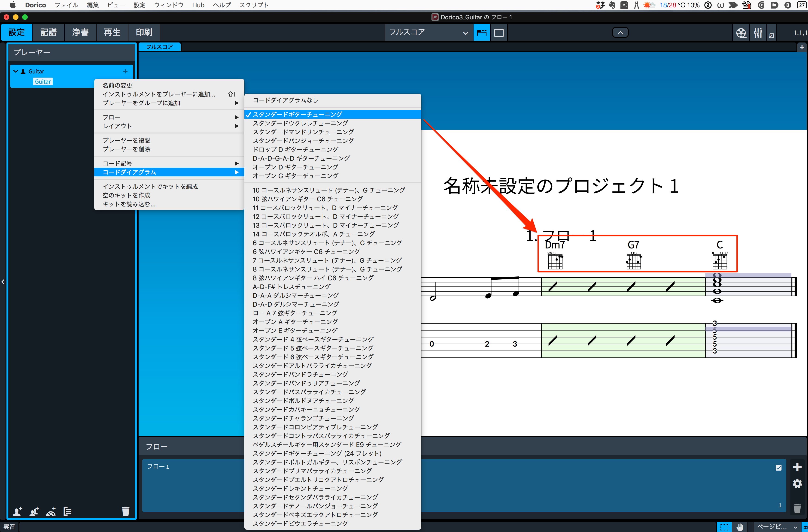Open the フルスコア layout dropdown
808x532 pixels.
point(428,33)
